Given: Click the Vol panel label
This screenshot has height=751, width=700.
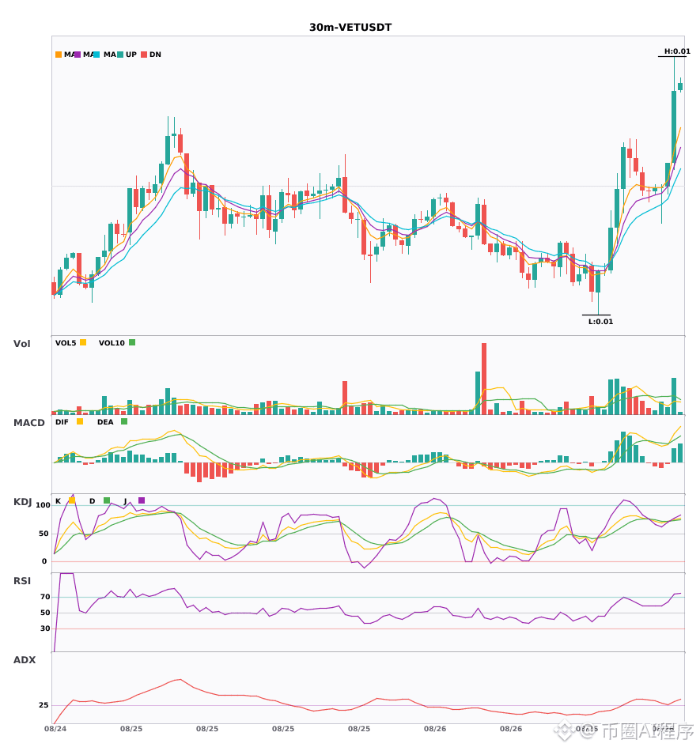Looking at the screenshot, I should tap(21, 343).
